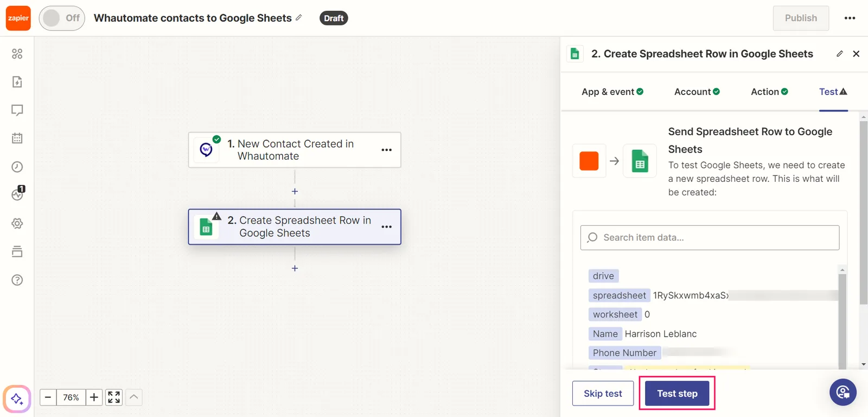Open options menu for Whautomate step

point(387,150)
